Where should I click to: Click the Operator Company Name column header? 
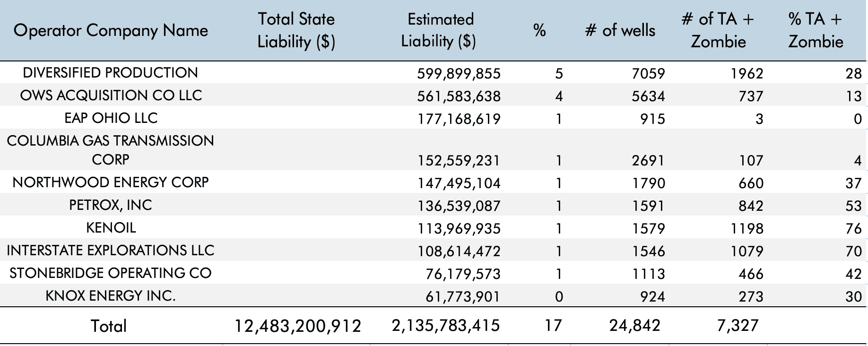[x=111, y=31]
